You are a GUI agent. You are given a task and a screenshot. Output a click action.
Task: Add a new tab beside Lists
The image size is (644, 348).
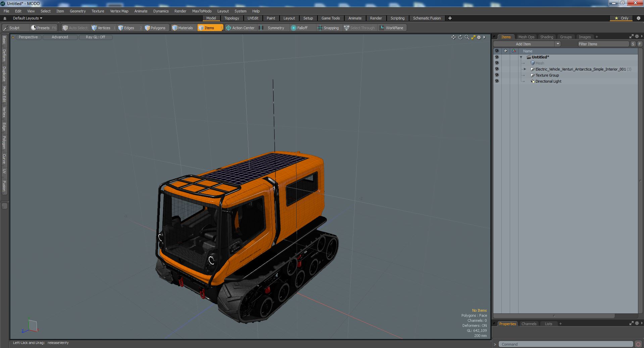(x=560, y=324)
